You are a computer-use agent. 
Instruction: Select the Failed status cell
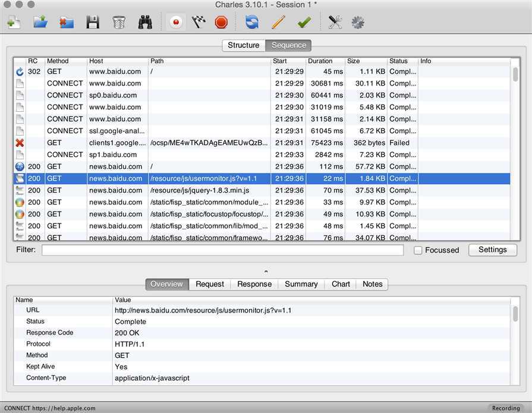(x=402, y=143)
